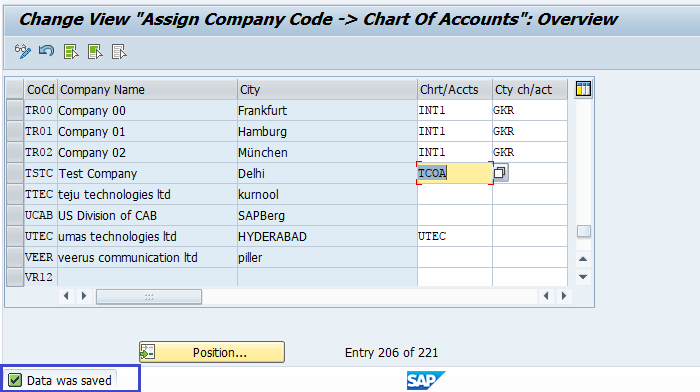Click the Select Block toolbar icon
Screen dimensions: 700x392
tap(95, 51)
